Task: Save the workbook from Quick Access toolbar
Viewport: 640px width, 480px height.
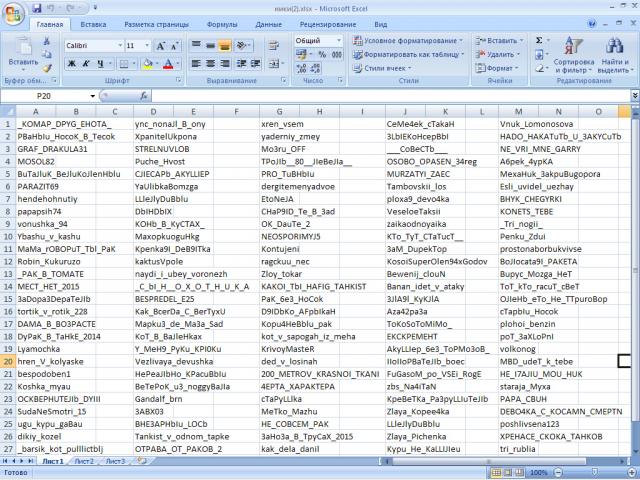Action: [36, 7]
